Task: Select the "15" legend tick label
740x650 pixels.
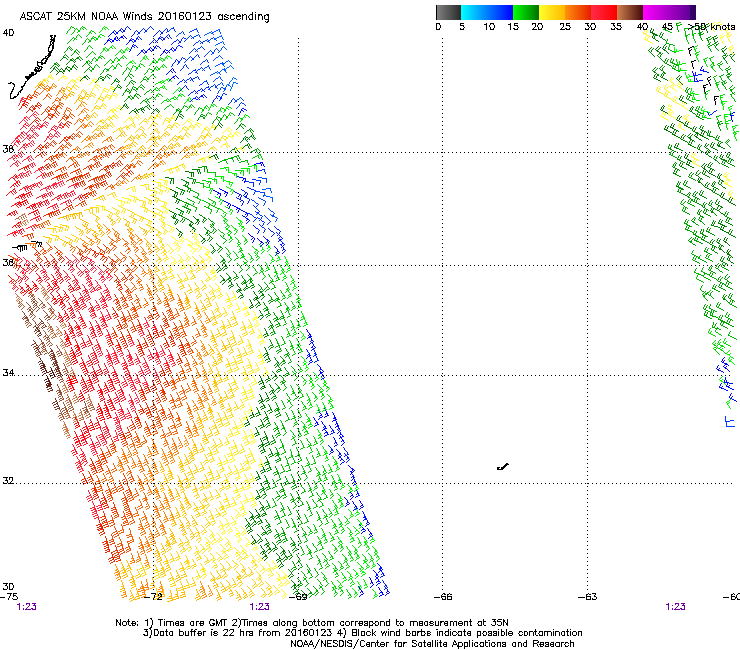Action: [x=513, y=27]
